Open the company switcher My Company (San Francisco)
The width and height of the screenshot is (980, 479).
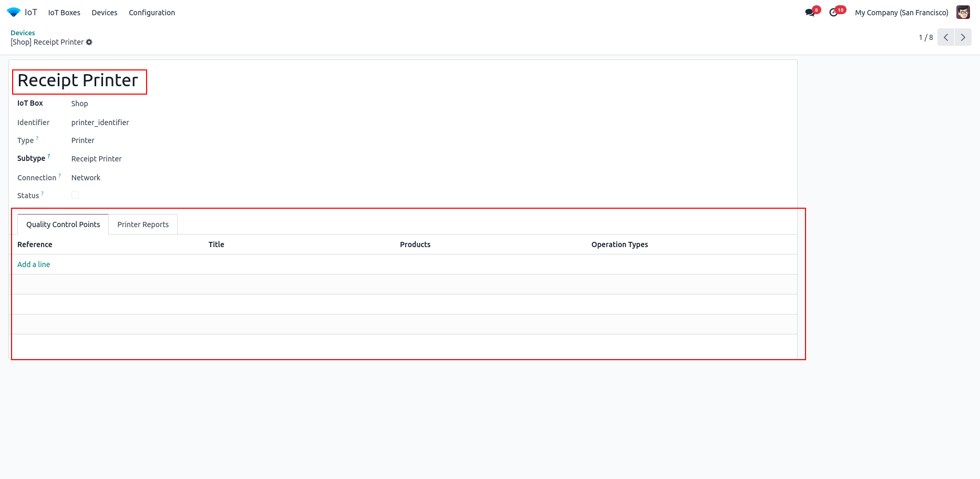tap(901, 13)
